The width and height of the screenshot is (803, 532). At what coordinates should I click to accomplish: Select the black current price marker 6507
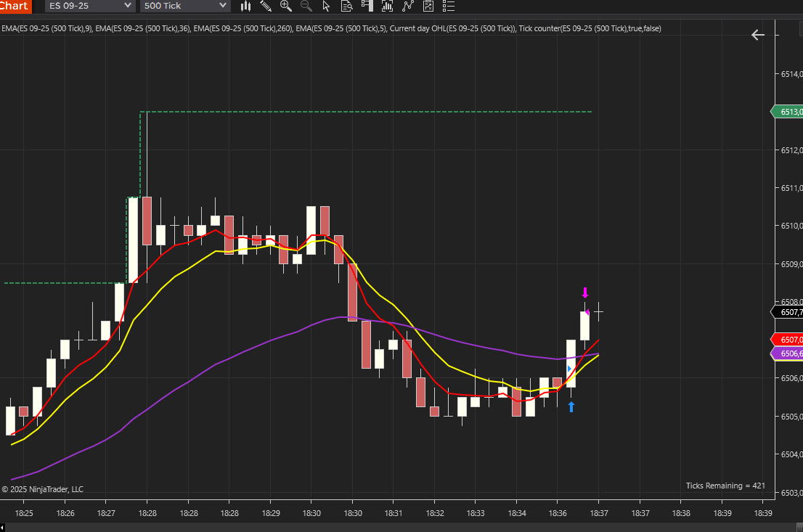(788, 312)
